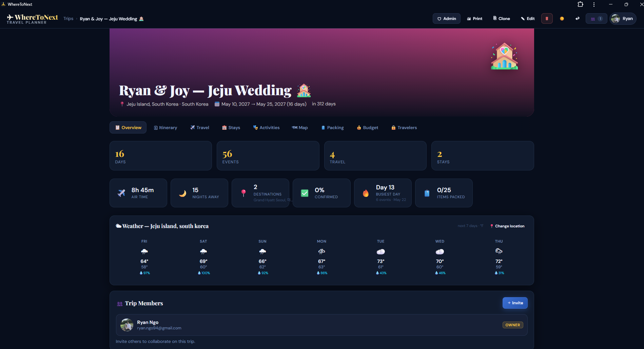Click the flame Busiest Day icon
The height and width of the screenshot is (349, 644).
click(366, 193)
